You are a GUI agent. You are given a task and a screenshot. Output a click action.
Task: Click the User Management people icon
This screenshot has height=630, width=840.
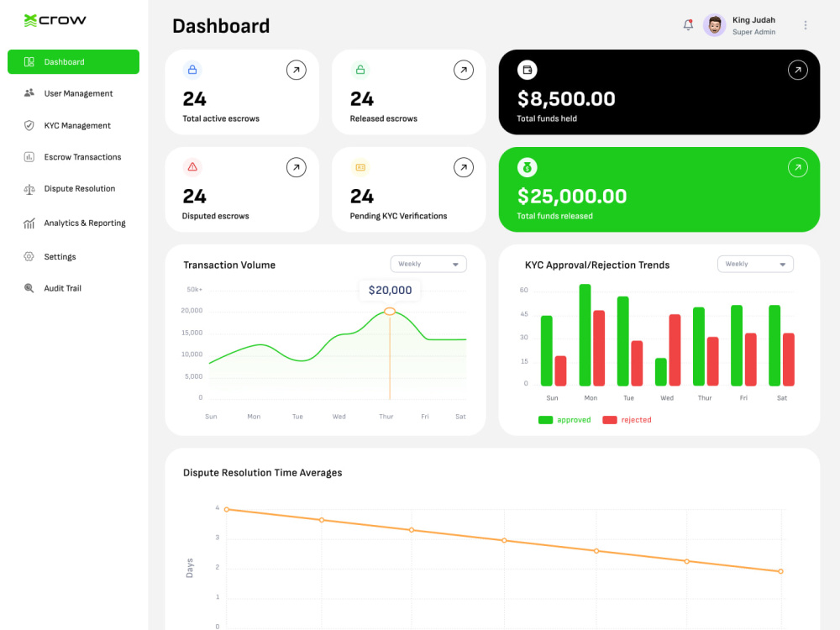point(29,93)
